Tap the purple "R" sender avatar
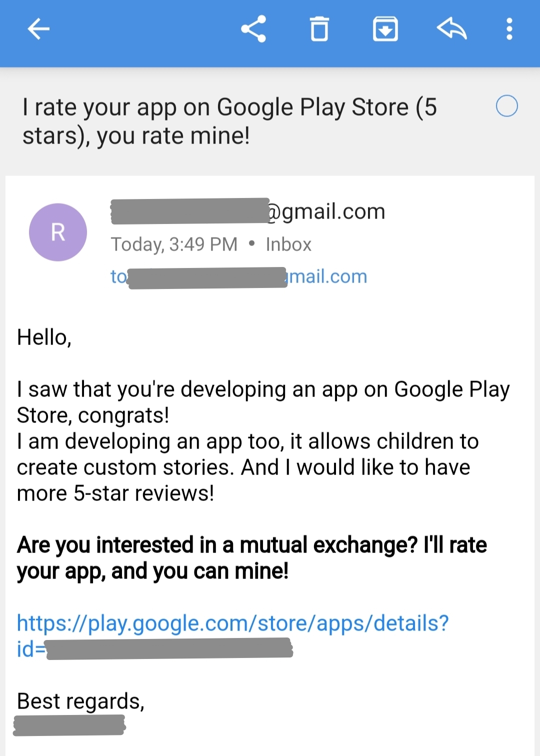Screen dimensions: 540x756 click(x=58, y=232)
